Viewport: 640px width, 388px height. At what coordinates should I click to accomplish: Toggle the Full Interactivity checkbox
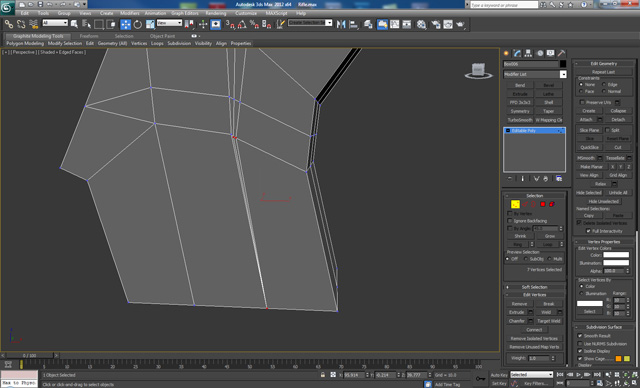point(588,231)
